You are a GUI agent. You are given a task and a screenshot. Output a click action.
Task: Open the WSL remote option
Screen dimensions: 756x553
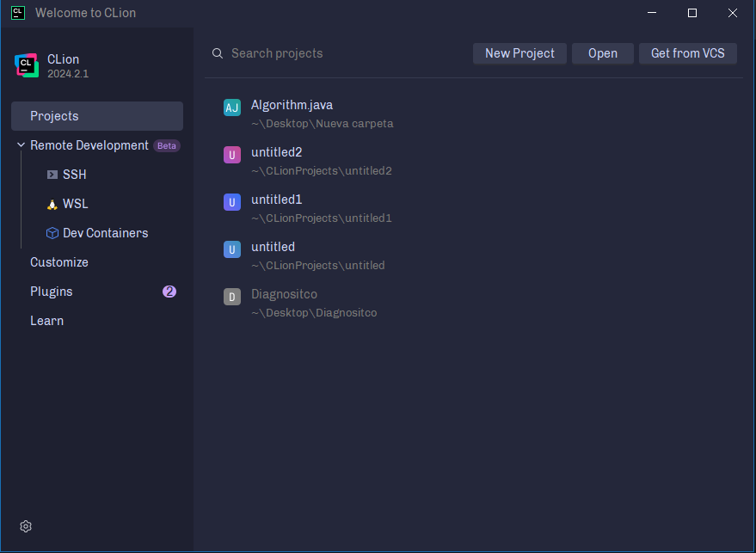tap(75, 204)
